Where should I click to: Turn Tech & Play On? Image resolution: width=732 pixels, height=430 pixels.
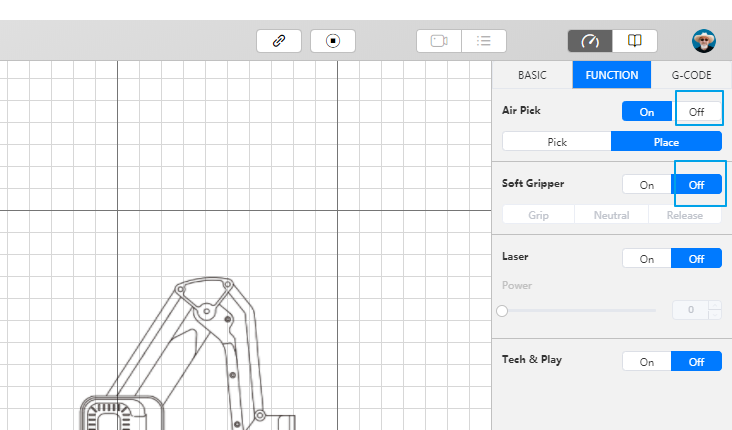click(647, 362)
